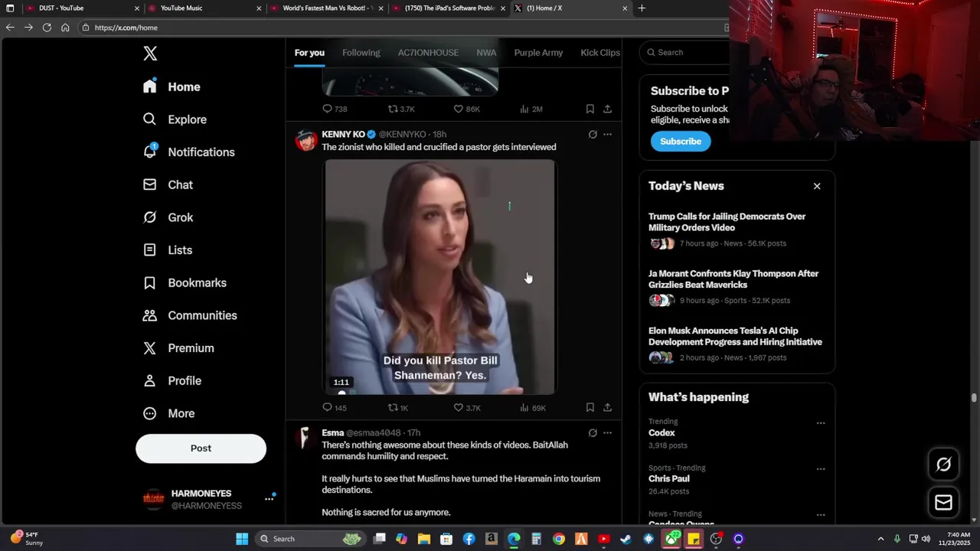Image resolution: width=980 pixels, height=551 pixels.
Task: Open Esma profile name link
Action: coord(332,433)
